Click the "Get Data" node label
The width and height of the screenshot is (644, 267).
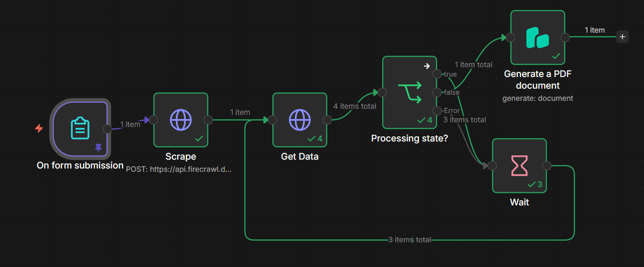pyautogui.click(x=300, y=156)
